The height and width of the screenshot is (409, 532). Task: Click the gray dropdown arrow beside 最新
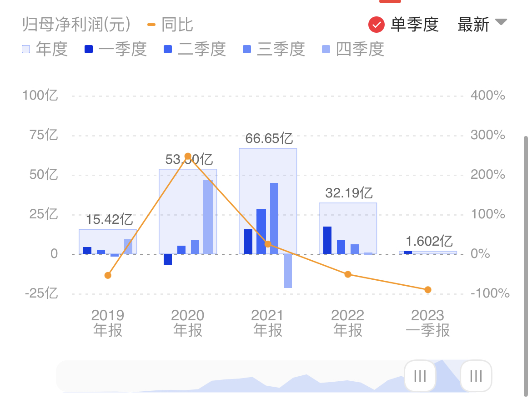pyautogui.click(x=501, y=22)
